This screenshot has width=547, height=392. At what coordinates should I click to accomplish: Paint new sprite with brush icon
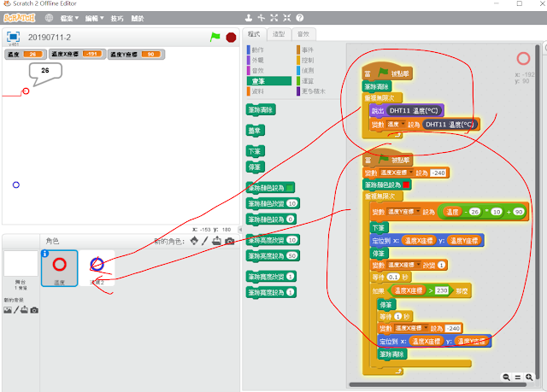coord(205,241)
